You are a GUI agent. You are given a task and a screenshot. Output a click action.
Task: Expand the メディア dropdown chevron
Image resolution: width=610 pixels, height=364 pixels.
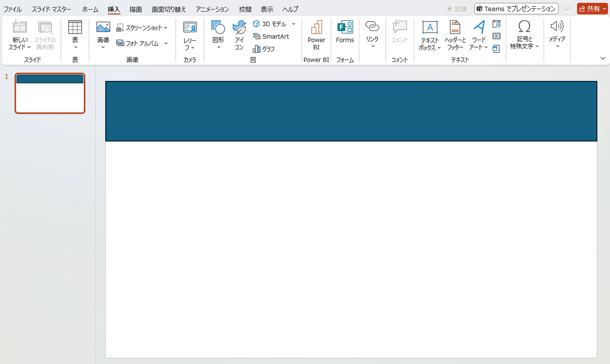pyautogui.click(x=557, y=47)
